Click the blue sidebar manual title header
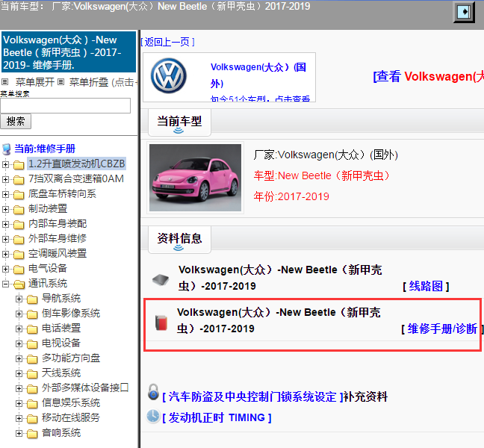 click(69, 52)
